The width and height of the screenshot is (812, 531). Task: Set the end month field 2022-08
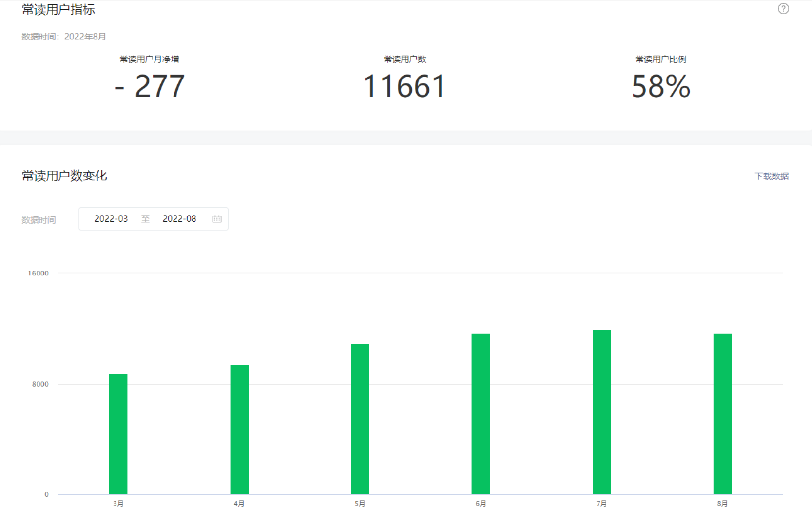(179, 219)
